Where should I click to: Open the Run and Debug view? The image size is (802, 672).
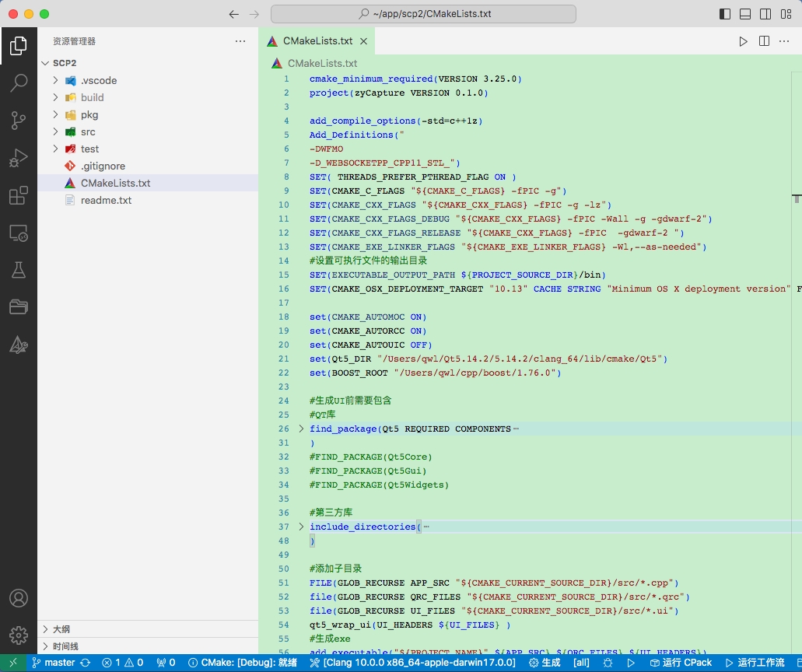click(x=18, y=158)
